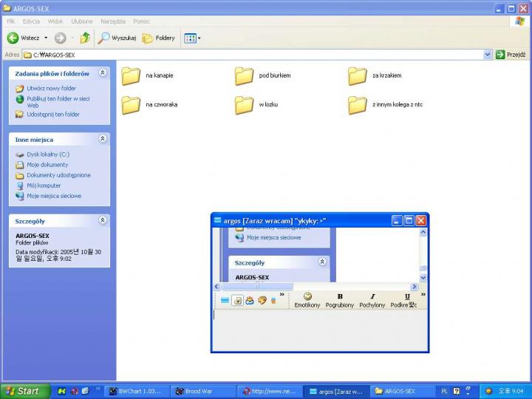532x399 pixels.
Task: Collapse Szczegóły panel inside chat window
Action: point(322,262)
